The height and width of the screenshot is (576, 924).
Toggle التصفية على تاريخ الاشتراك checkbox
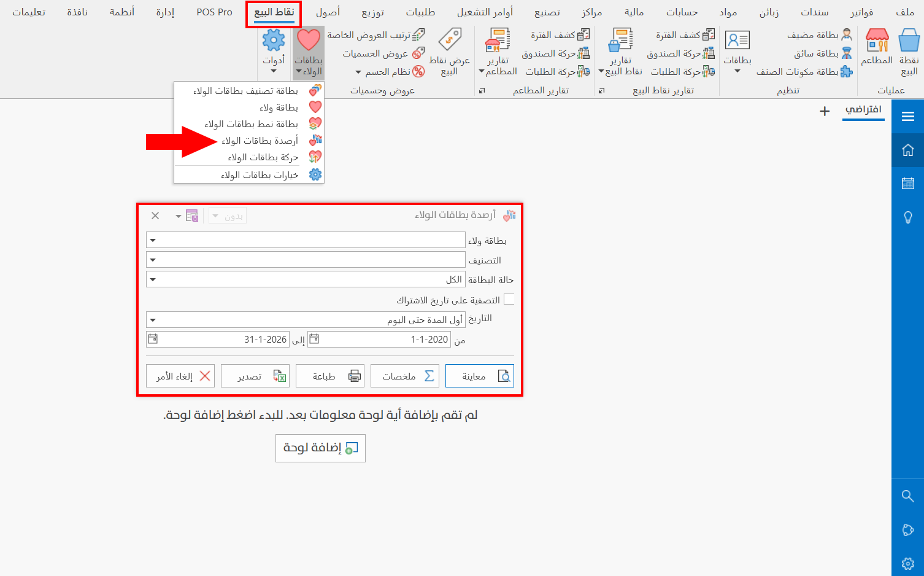click(509, 300)
